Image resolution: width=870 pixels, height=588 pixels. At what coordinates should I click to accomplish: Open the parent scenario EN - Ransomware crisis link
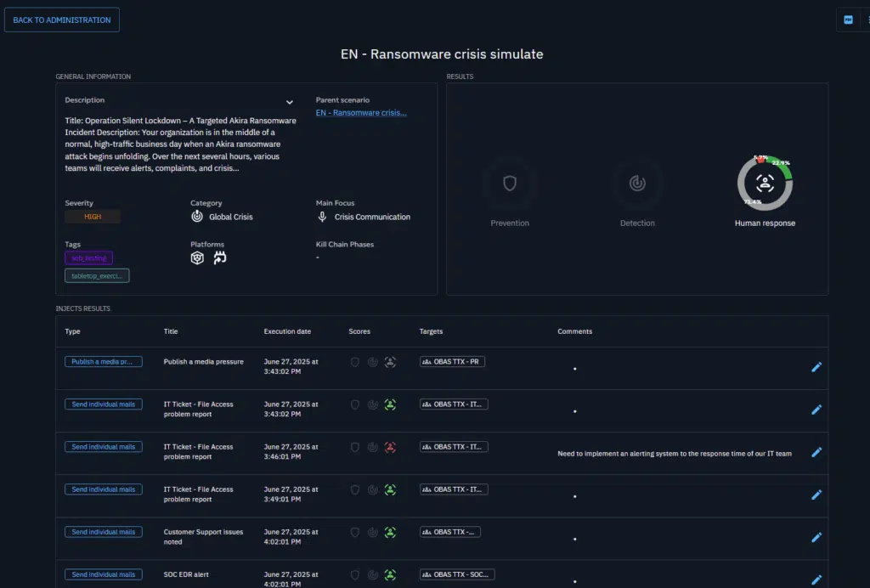[x=361, y=113]
